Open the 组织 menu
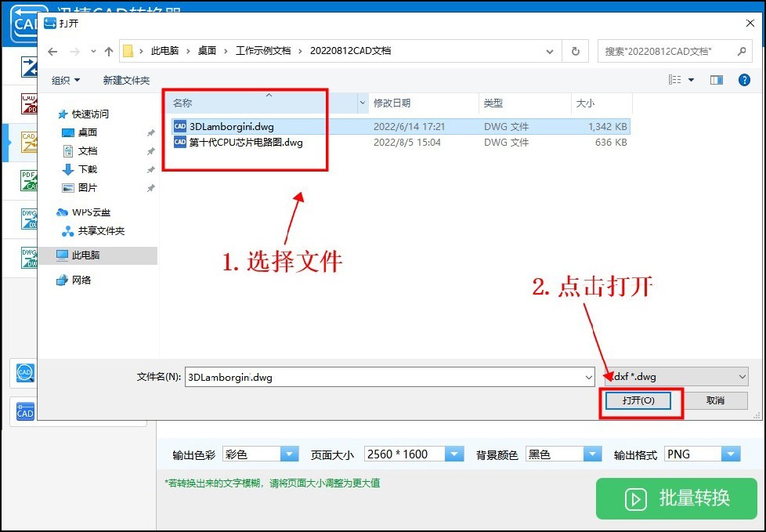This screenshot has width=766, height=532. (x=66, y=79)
